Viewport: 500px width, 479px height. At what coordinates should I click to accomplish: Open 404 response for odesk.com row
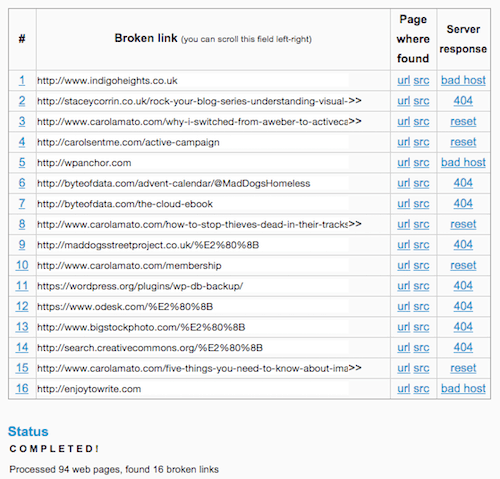[463, 306]
